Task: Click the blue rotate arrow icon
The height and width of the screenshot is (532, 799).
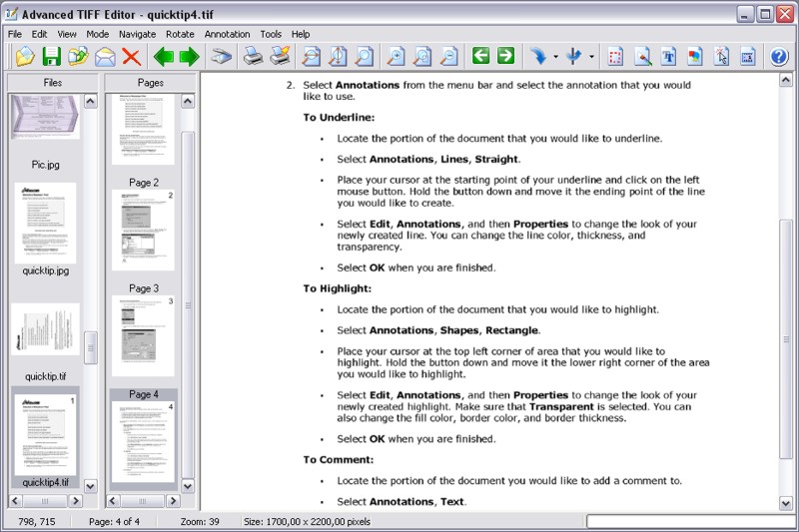Action: (538, 56)
